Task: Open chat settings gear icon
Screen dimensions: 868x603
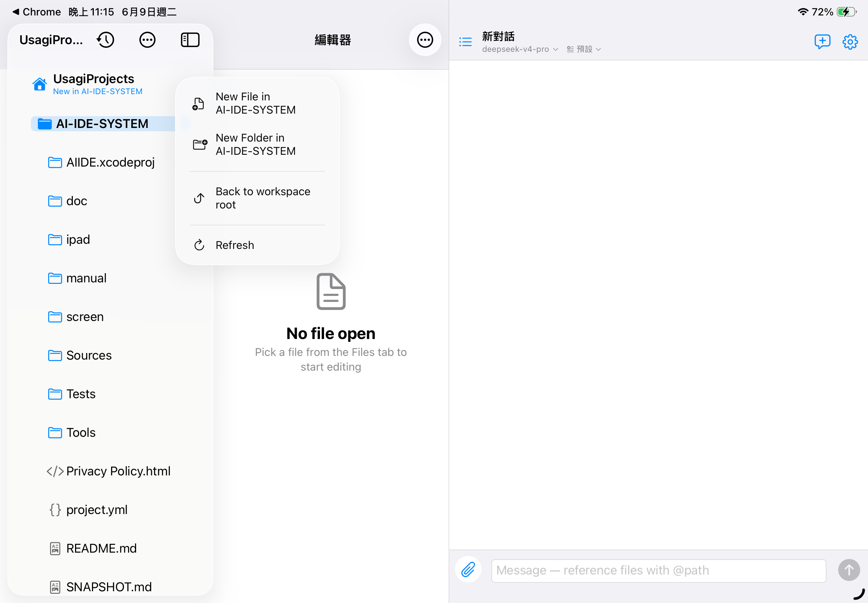Action: pos(850,42)
